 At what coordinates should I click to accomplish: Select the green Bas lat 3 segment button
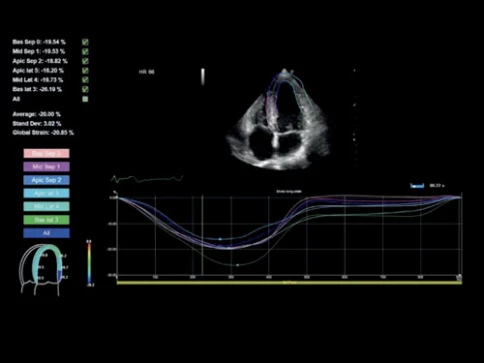pos(47,220)
